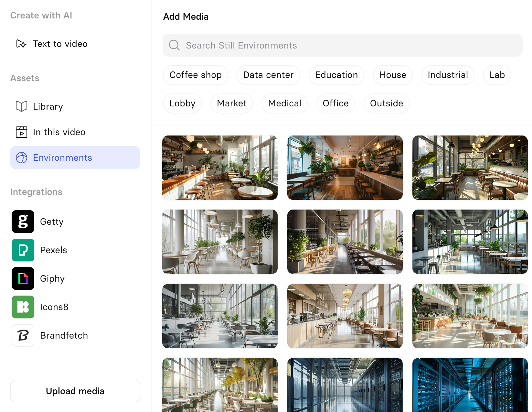Select cafe with orange leather booth seating
532x412 pixels.
(x=470, y=168)
